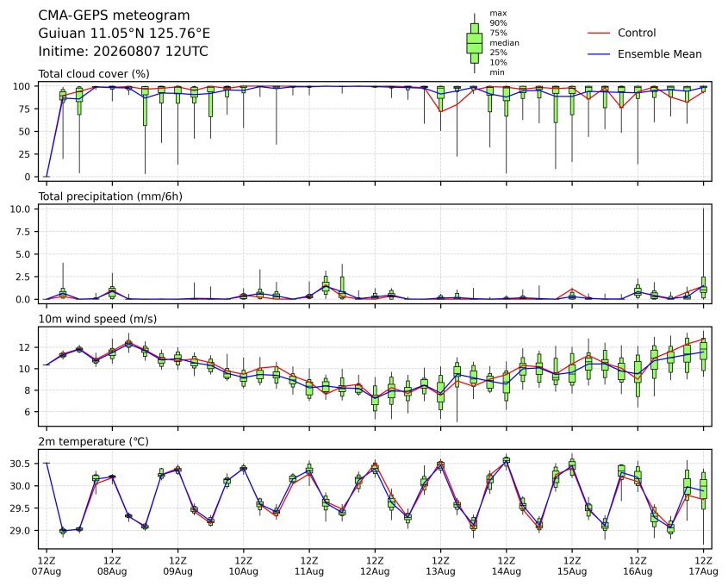
Task: Click the '12Z 08Aug' time axis label
Action: (112, 566)
